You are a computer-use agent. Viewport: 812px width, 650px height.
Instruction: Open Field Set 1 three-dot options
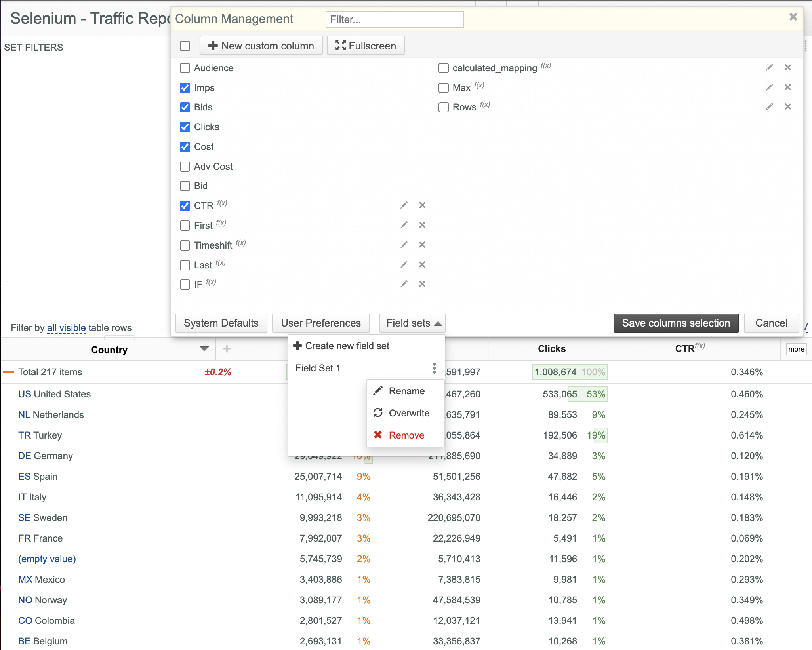(435, 368)
